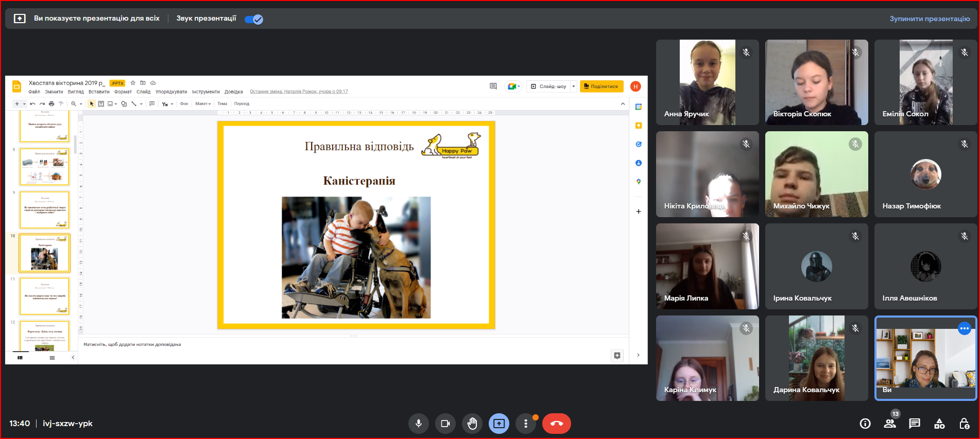
Task: Open the Слайд menu
Action: point(144,92)
